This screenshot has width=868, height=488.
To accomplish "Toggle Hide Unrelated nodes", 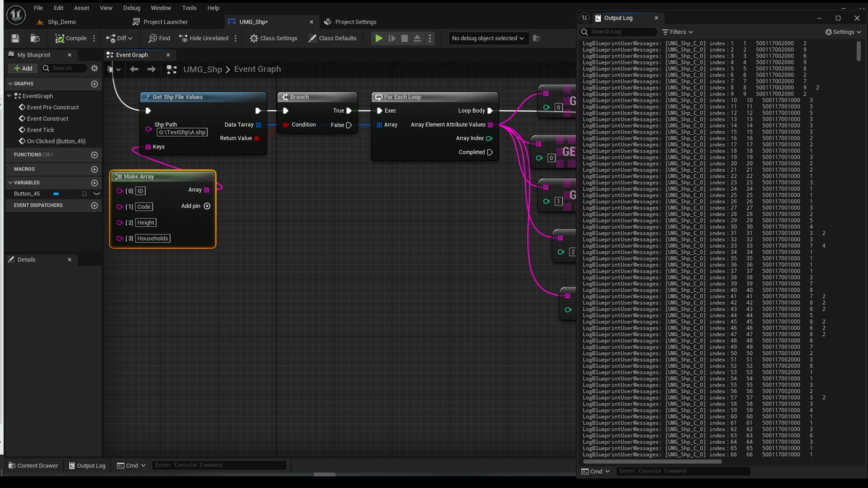I will [x=204, y=39].
